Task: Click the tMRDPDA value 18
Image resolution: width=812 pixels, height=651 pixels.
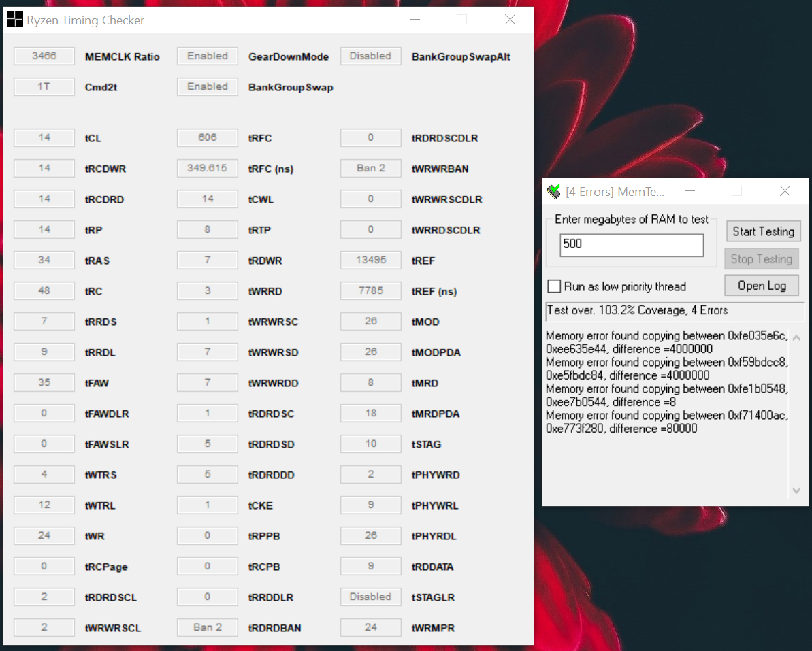Action: tap(370, 413)
